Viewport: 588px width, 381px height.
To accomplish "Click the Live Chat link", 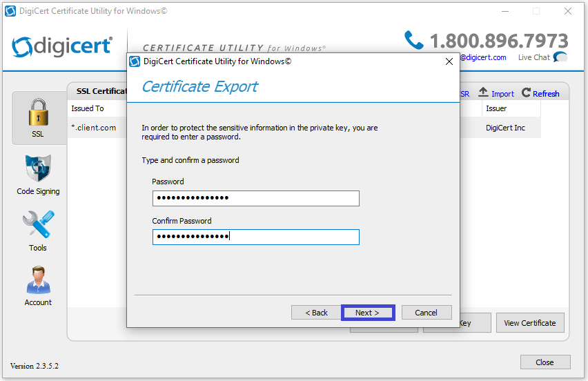I will [533, 57].
